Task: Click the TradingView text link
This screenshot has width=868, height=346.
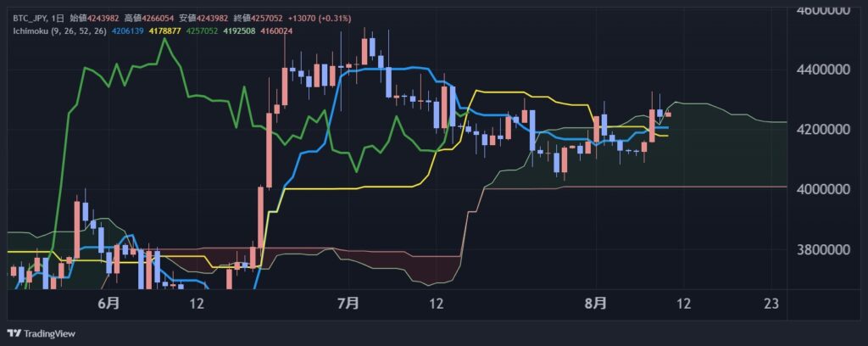Action: tap(47, 333)
